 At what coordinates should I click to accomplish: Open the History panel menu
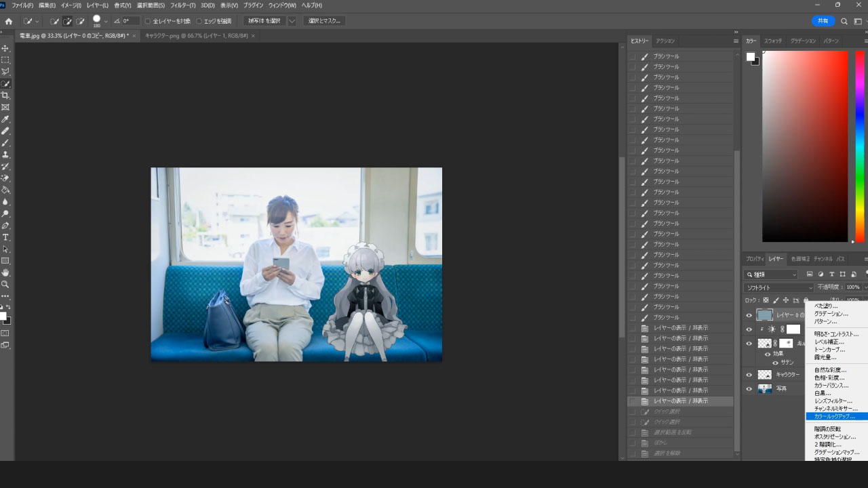pyautogui.click(x=736, y=41)
